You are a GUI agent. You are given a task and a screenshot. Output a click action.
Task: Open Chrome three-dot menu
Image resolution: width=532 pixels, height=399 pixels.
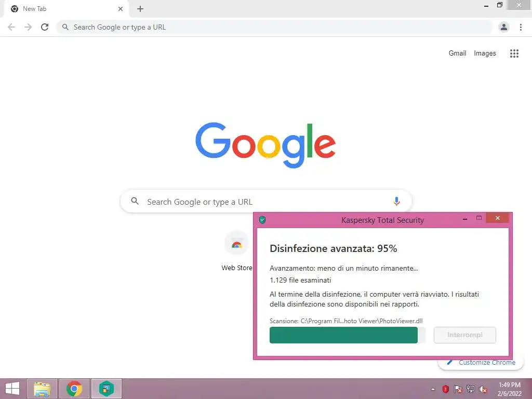click(x=521, y=27)
